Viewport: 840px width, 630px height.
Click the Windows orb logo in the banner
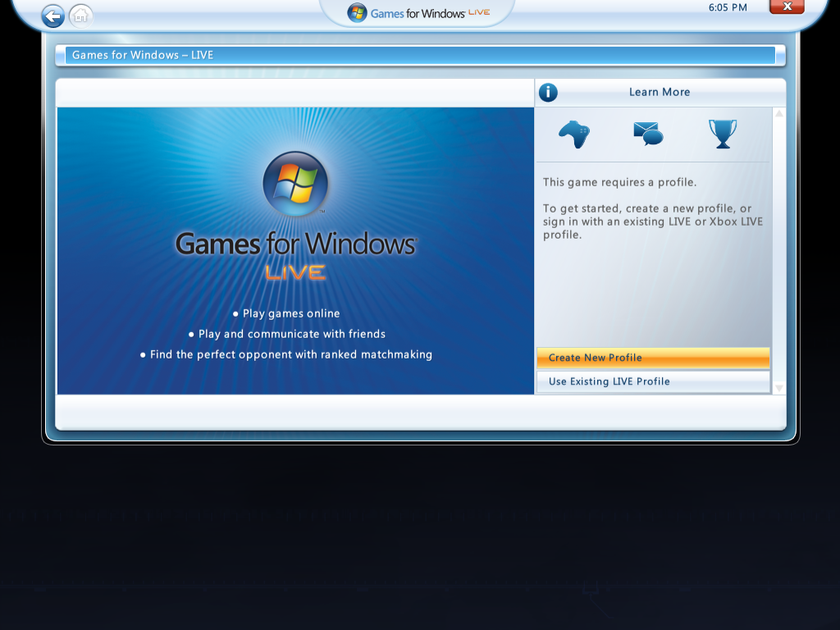tap(295, 184)
